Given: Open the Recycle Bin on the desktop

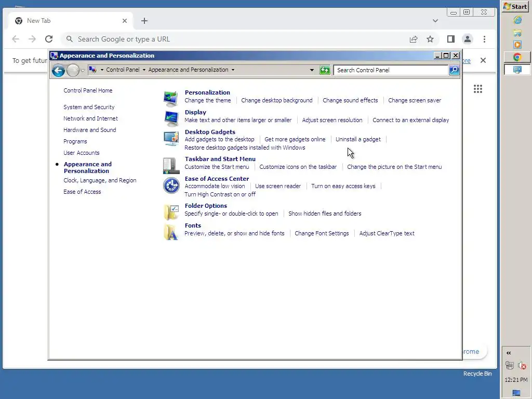Looking at the screenshot, I should coord(477,374).
